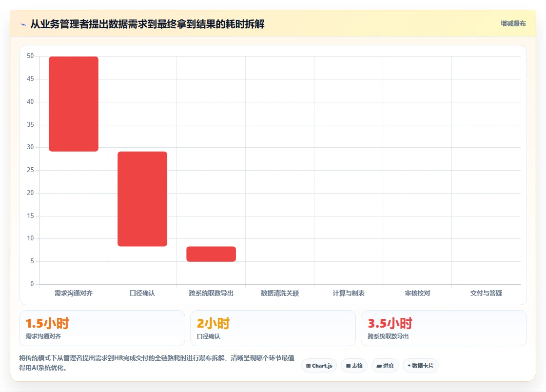Image resolution: width=546 pixels, height=392 pixels.
Task: Click the chart title 从业务管理者提出数据需求到最终拿到结果的耗时拆解
Action: 147,24
